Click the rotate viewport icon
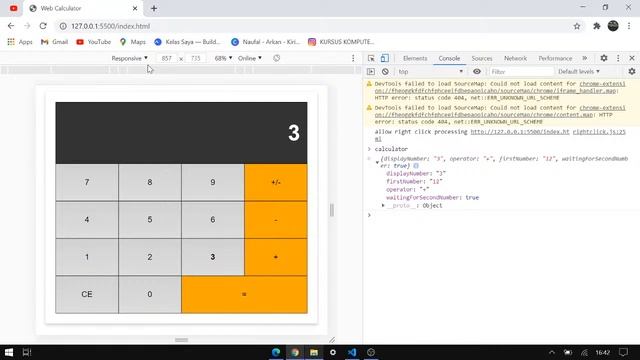Screen dimensions: 640x360 (276, 58)
